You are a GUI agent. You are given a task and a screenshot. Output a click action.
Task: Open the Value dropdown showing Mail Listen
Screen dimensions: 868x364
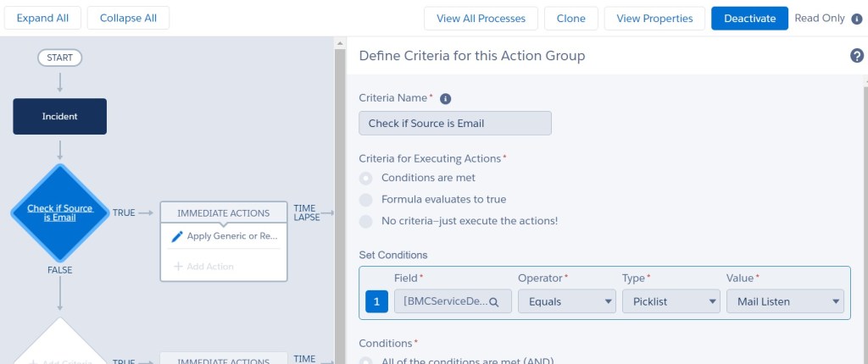point(785,301)
